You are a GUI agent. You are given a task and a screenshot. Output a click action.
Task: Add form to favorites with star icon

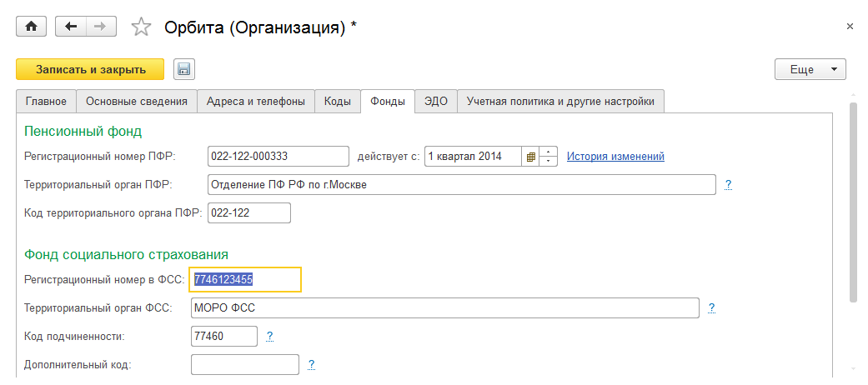pyautogui.click(x=142, y=27)
